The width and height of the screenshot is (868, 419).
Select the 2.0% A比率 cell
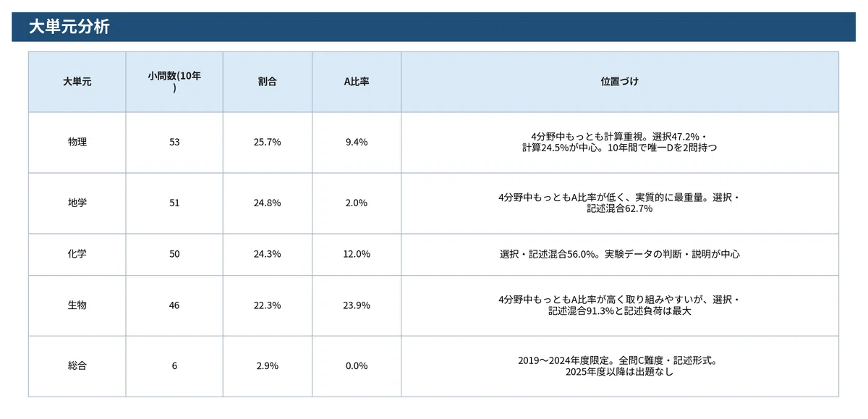357,203
